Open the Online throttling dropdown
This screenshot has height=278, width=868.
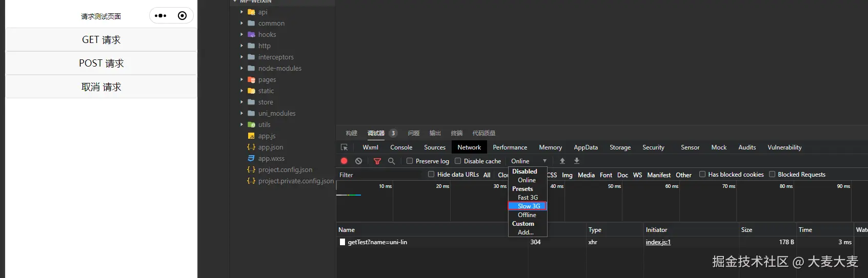pos(529,161)
